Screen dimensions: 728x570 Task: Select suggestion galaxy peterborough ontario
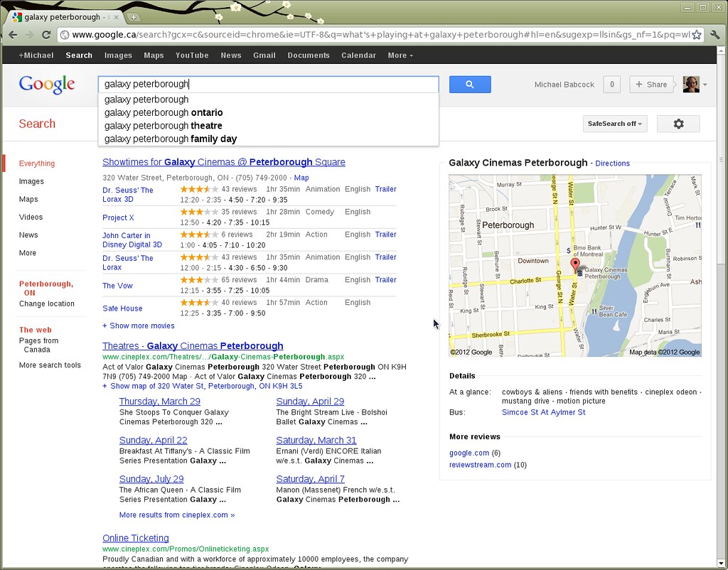click(268, 113)
